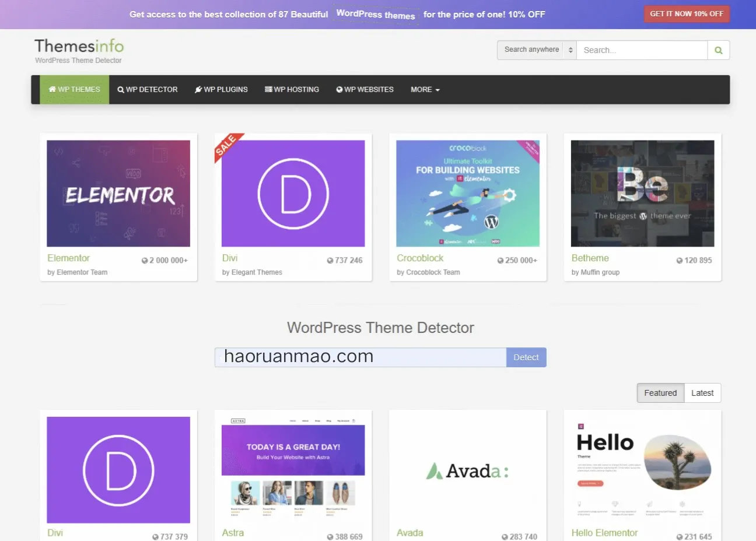756x541 pixels.
Task: Click the 388 669 count on Astra
Action: tap(345, 536)
